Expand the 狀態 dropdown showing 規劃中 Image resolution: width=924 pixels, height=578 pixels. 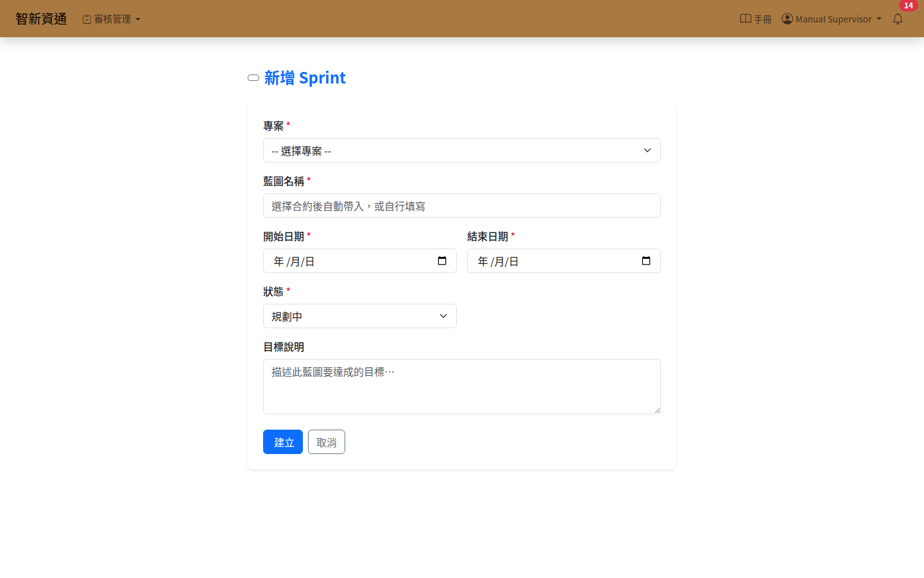point(360,316)
